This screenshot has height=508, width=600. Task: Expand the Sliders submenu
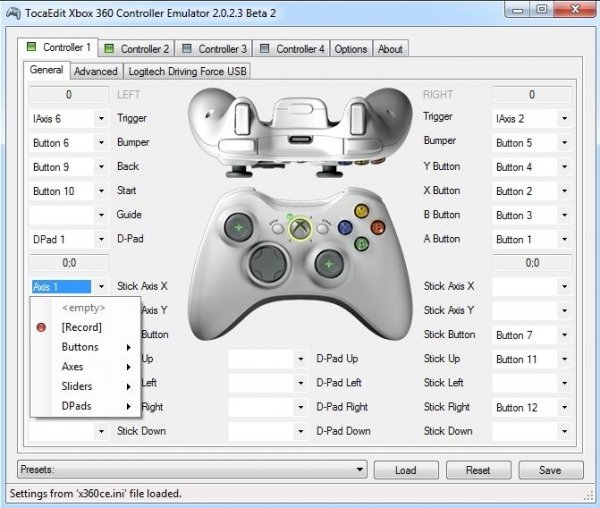[x=85, y=386]
